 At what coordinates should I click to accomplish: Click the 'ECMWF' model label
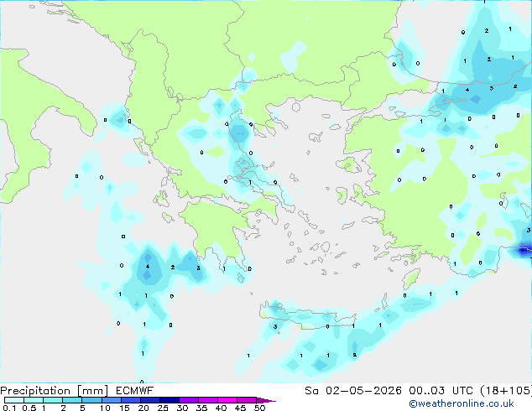coord(135,391)
